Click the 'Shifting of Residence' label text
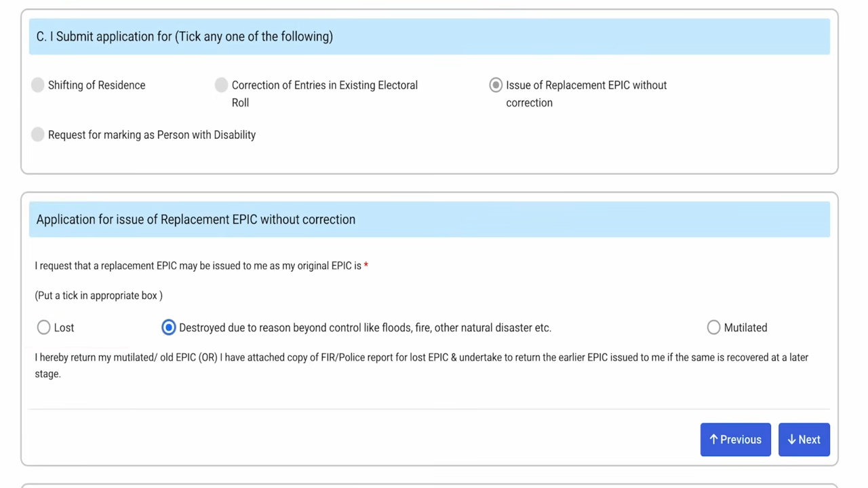Viewport: 868px width, 488px height. coord(96,85)
